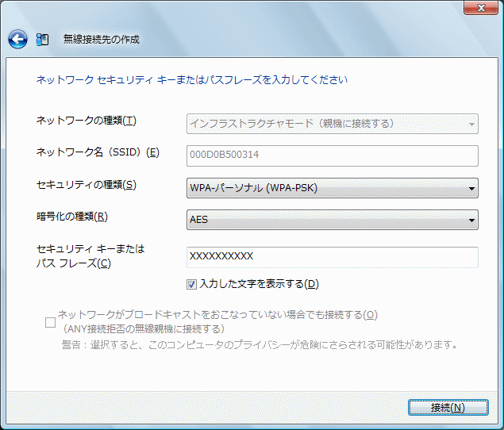Click the 無線接続先の作成 window title text
This screenshot has width=504, height=430.
[102, 39]
